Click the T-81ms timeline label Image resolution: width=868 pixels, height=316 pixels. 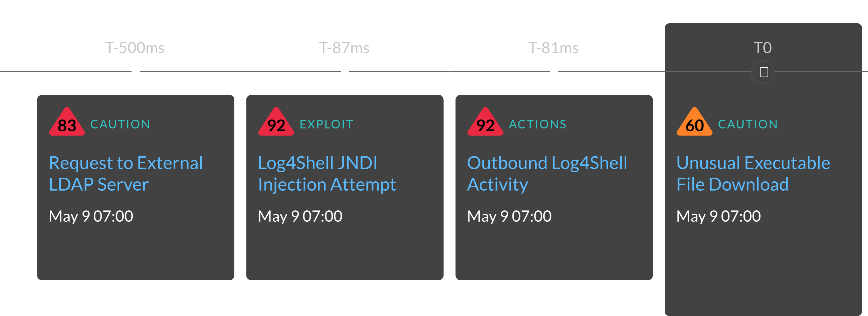coord(553,48)
